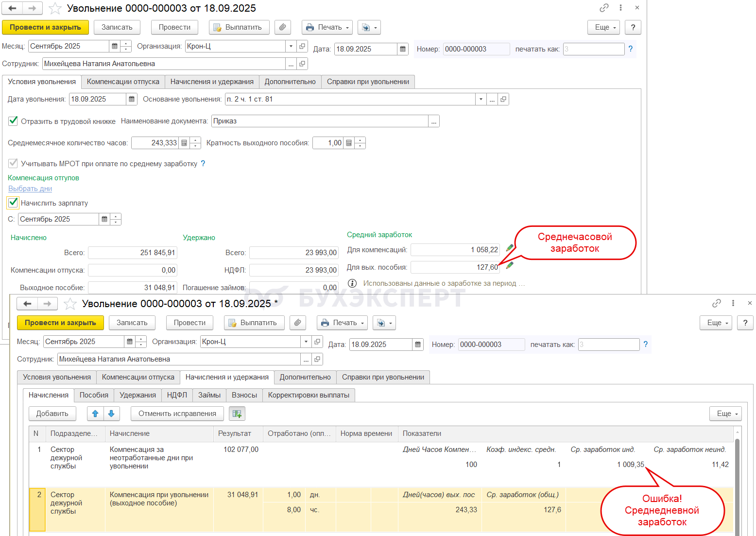Open Месяц calendar picker in the upper window
The width and height of the screenshot is (756, 536).
pyautogui.click(x=115, y=46)
